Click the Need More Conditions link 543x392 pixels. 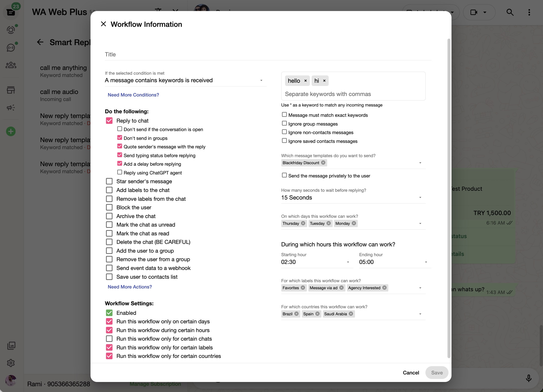[133, 95]
